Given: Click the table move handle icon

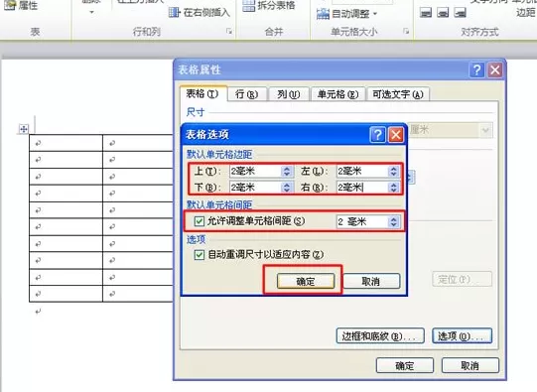Looking at the screenshot, I should click(23, 129).
